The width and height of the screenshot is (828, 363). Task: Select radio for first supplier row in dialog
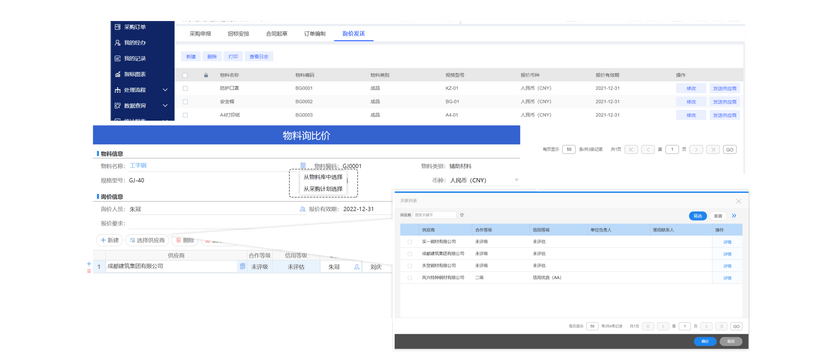410,241
